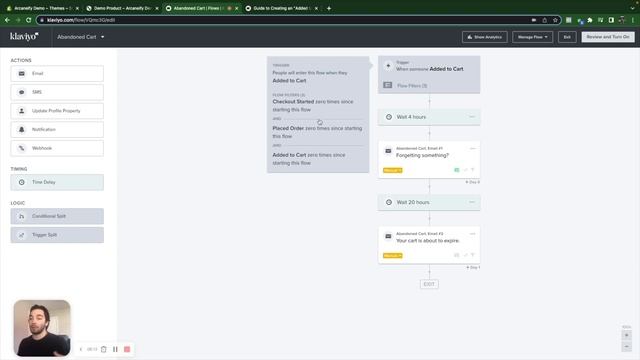Select the Time Delay clock block
Image resolution: width=640 pixels, height=360 pixels.
[57, 182]
